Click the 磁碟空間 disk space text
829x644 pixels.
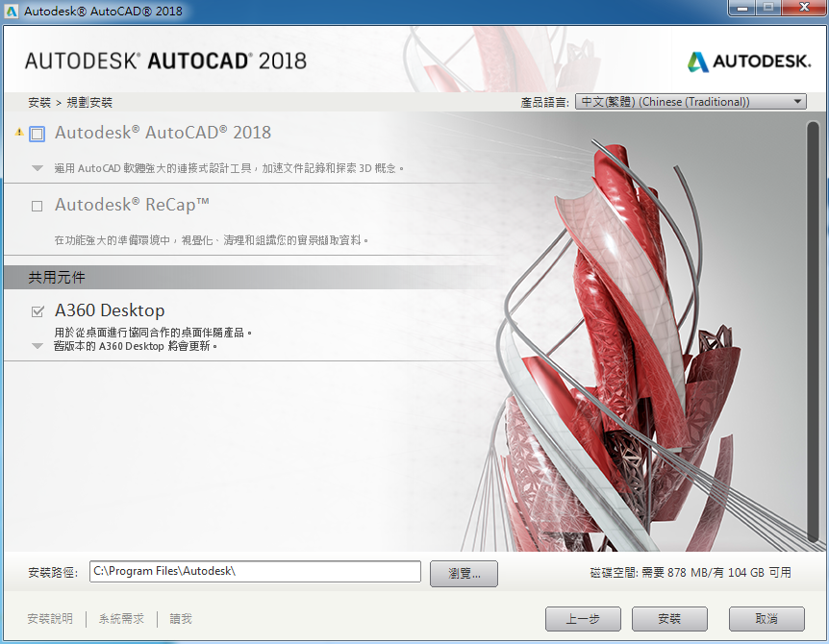[691, 573]
